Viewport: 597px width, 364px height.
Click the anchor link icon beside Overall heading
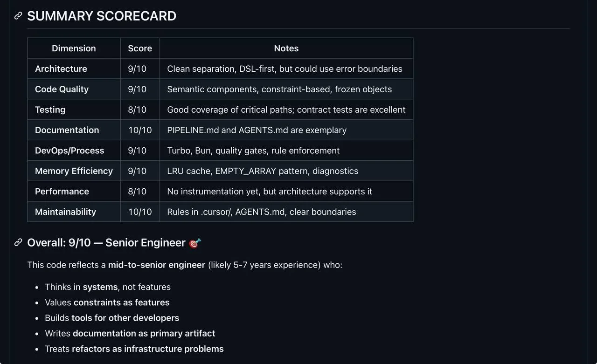point(18,242)
